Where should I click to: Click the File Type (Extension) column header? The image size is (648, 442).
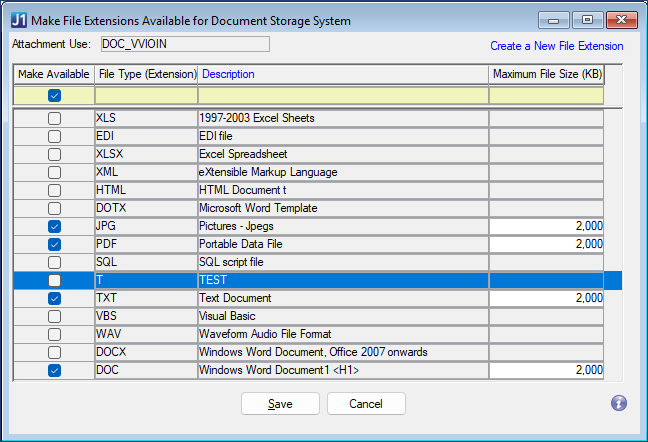point(147,74)
